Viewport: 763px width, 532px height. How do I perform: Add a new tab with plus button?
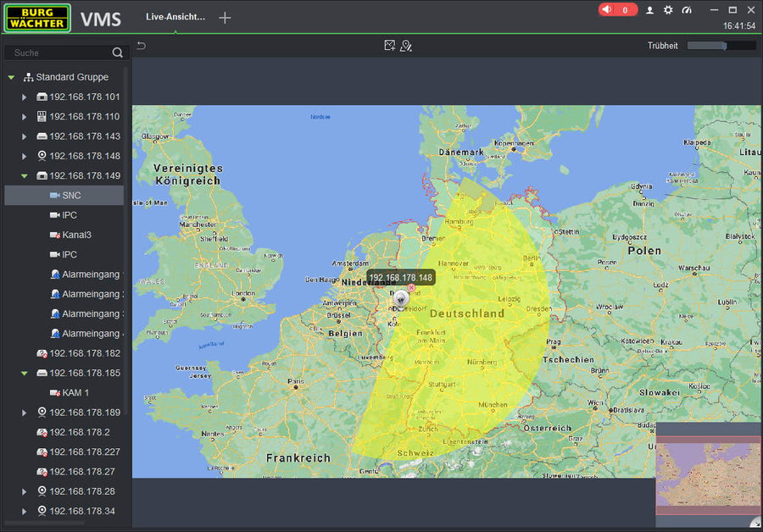click(225, 18)
